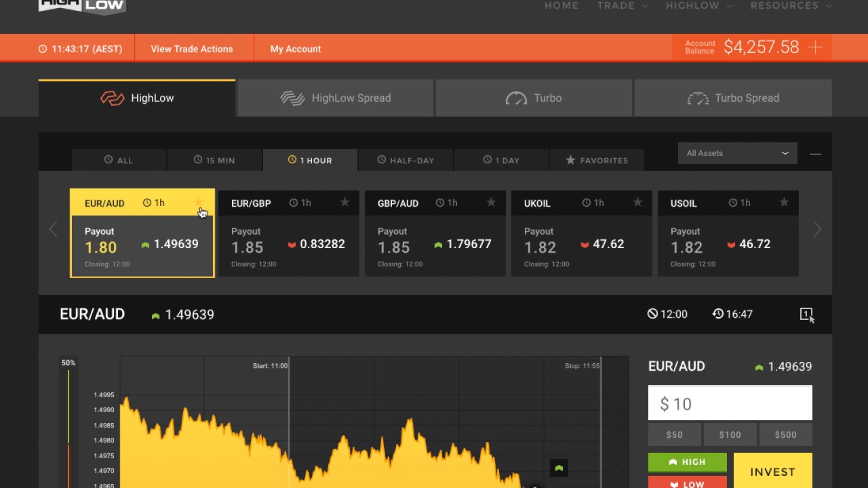The width and height of the screenshot is (868, 488).
Task: Select the 15 MIN timeframe filter
Action: point(214,160)
